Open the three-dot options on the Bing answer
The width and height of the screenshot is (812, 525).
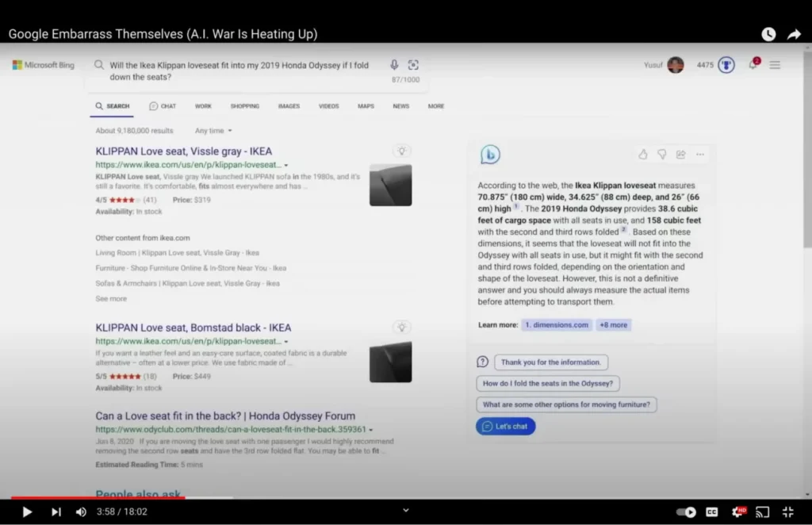(x=700, y=155)
